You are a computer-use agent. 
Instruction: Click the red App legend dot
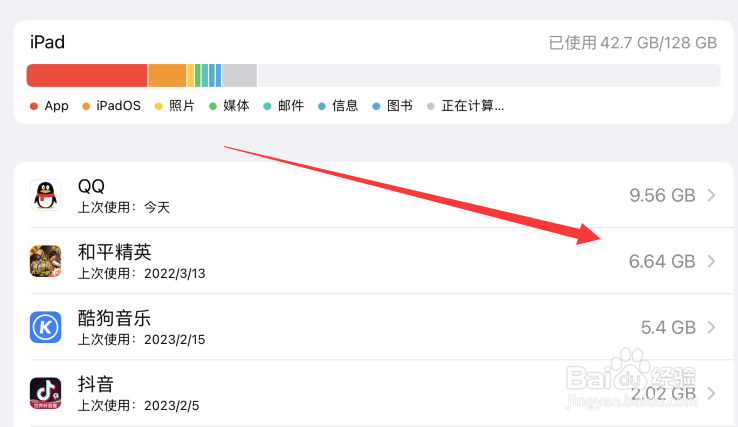(x=33, y=106)
